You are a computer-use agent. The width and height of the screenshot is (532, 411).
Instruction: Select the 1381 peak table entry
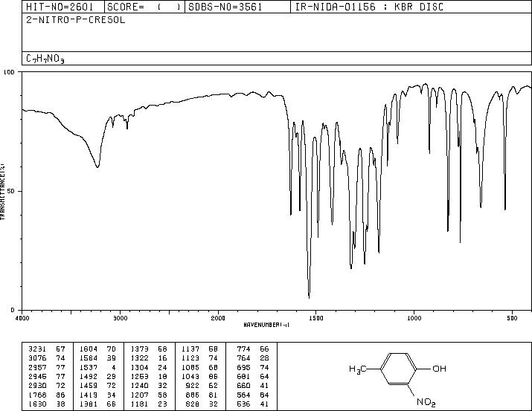tap(97, 404)
